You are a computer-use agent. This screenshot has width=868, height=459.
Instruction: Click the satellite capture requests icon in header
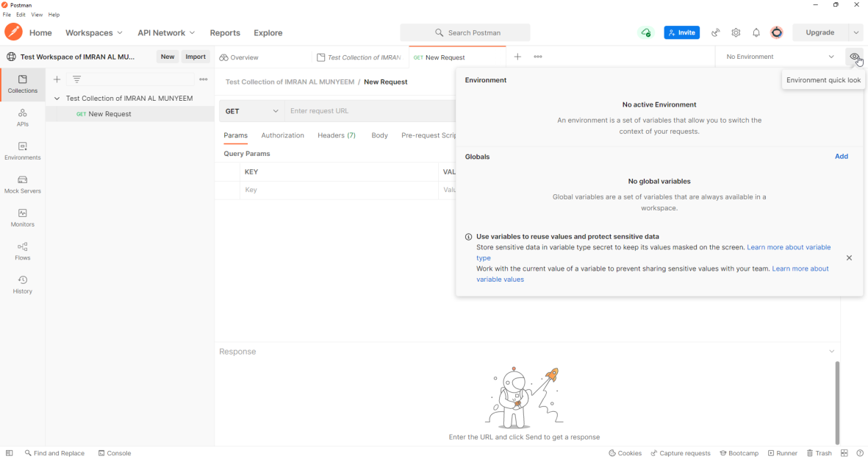point(716,32)
